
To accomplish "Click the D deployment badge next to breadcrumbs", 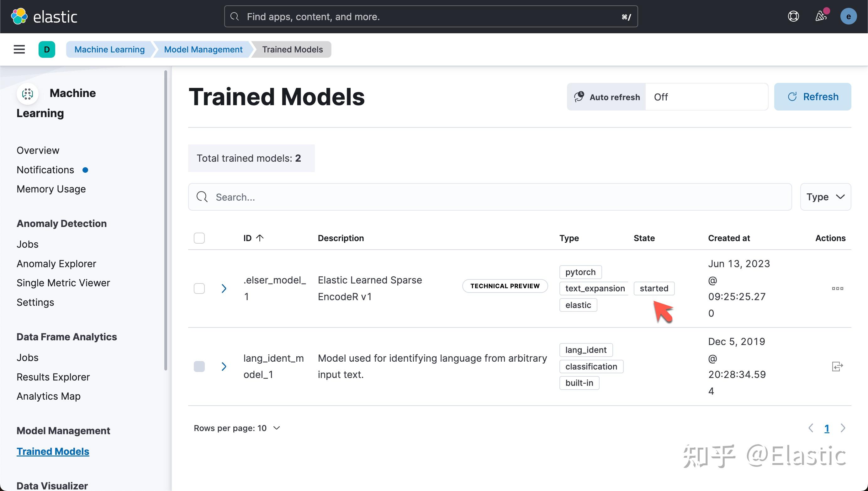I will (x=47, y=49).
